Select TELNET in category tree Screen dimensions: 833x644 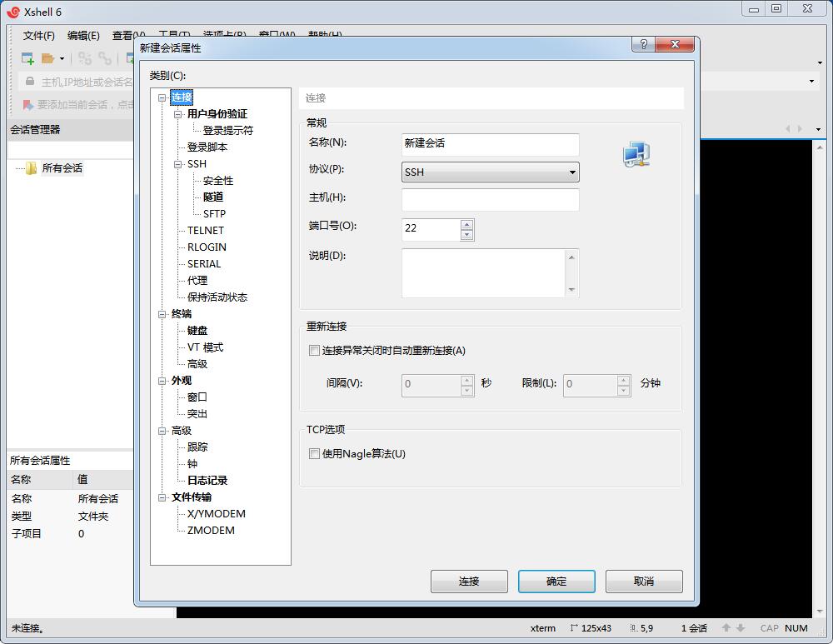point(206,231)
